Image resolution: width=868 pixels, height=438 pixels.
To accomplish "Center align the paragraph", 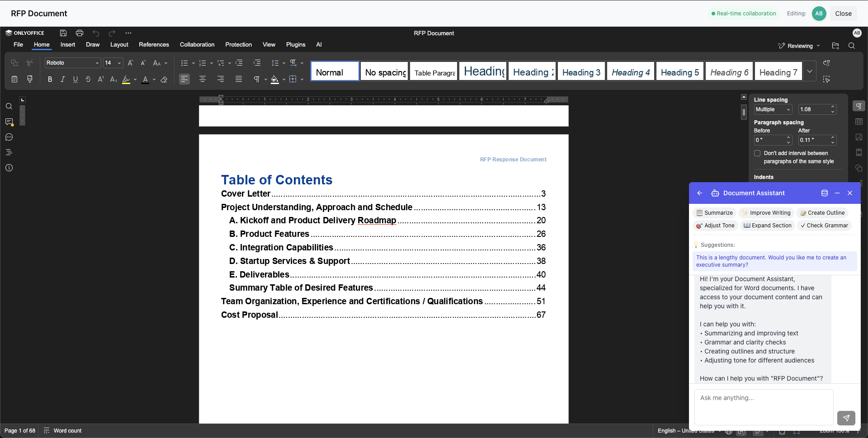I will point(203,79).
